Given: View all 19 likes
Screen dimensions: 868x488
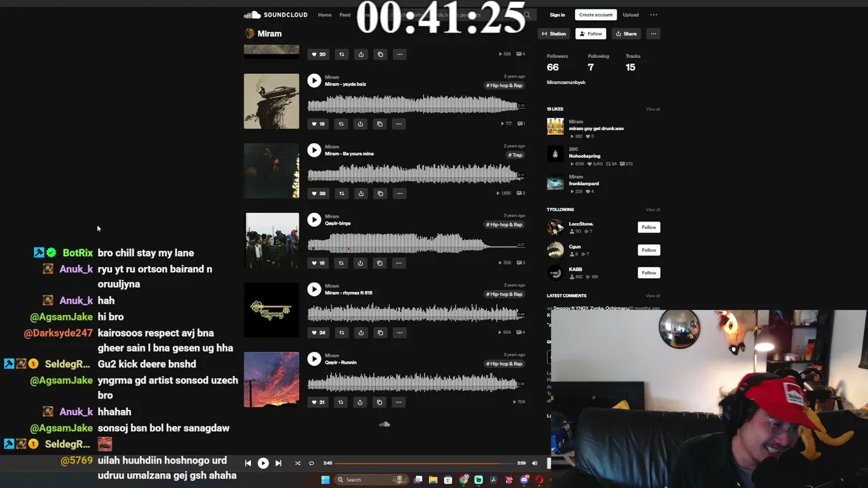Looking at the screenshot, I should click(653, 109).
